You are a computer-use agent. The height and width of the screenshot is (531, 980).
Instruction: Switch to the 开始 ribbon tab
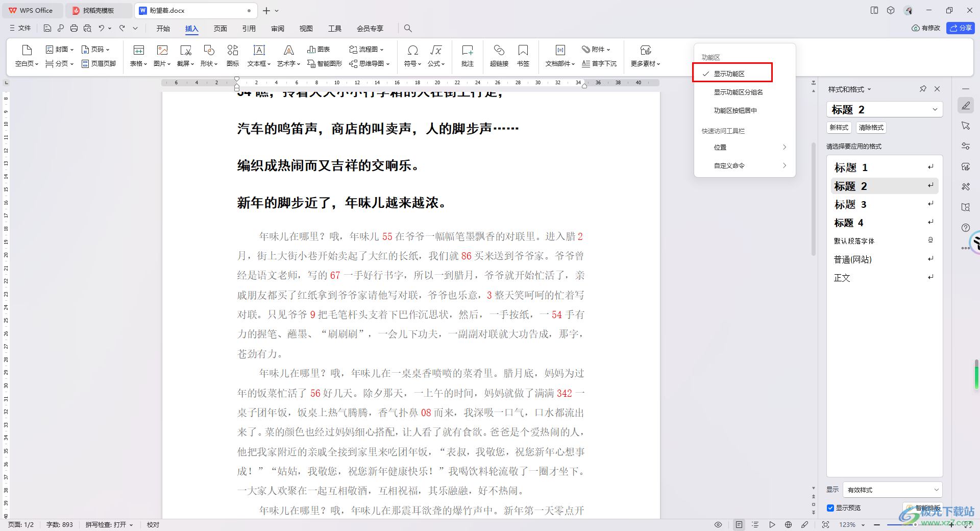coord(163,28)
